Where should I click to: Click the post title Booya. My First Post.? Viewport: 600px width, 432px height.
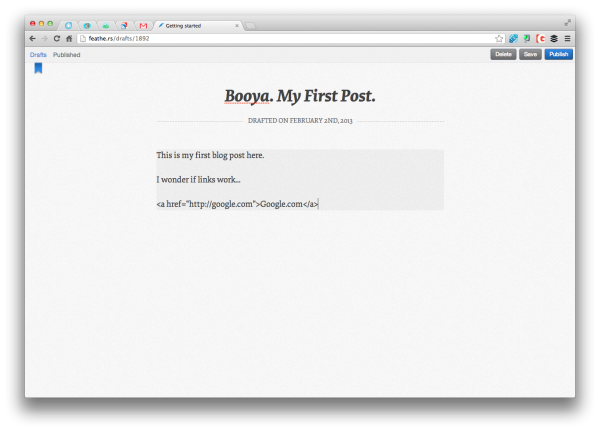[300, 96]
